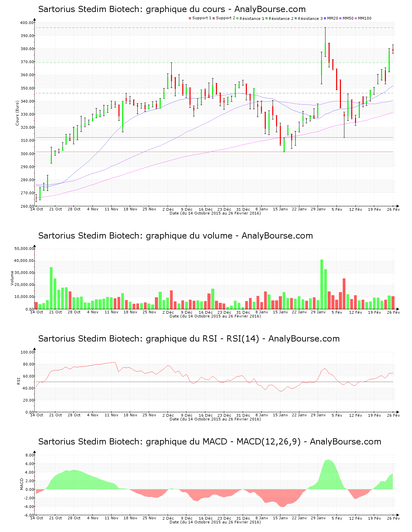
Task: Click the 'Cours (Euro)' axis label
Action: [x=17, y=113]
